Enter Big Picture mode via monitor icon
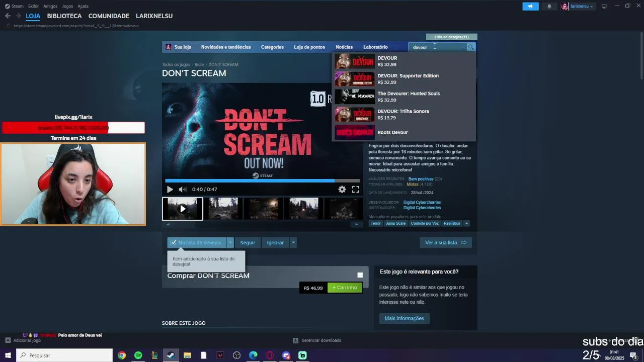The image size is (644, 362). [x=604, y=6]
